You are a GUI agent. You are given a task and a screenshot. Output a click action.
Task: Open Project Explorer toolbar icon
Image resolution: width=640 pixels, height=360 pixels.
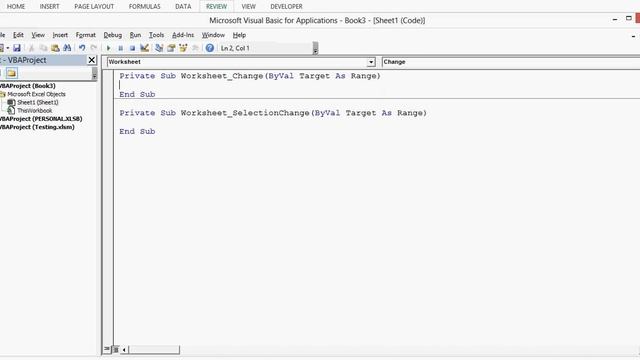click(159, 48)
